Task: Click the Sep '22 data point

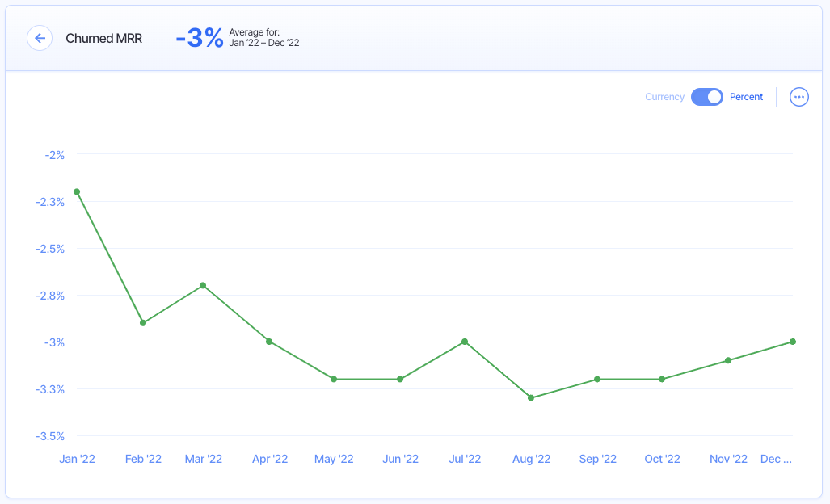Action: point(597,379)
